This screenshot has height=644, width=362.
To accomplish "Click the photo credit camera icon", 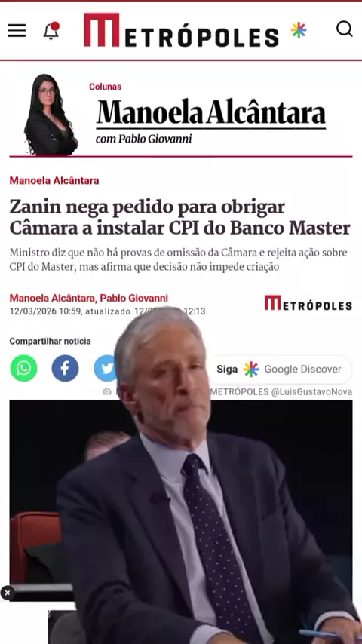I will pyautogui.click(x=107, y=392).
